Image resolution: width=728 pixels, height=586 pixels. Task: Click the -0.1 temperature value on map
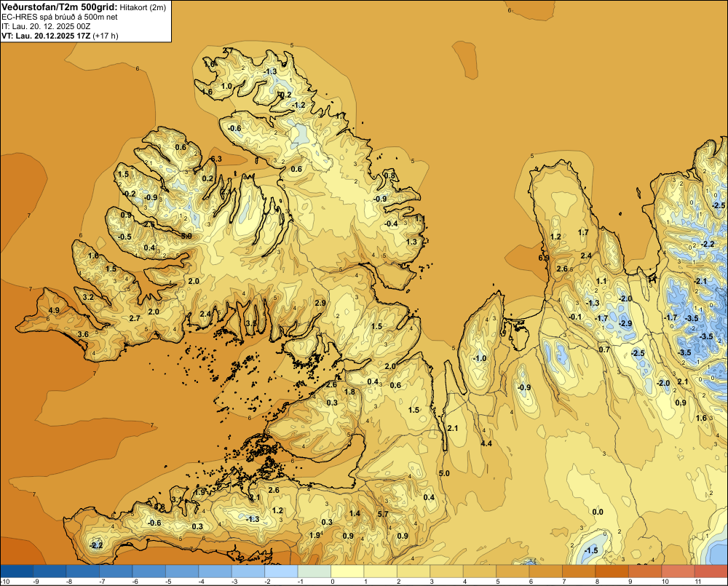coord(575,317)
